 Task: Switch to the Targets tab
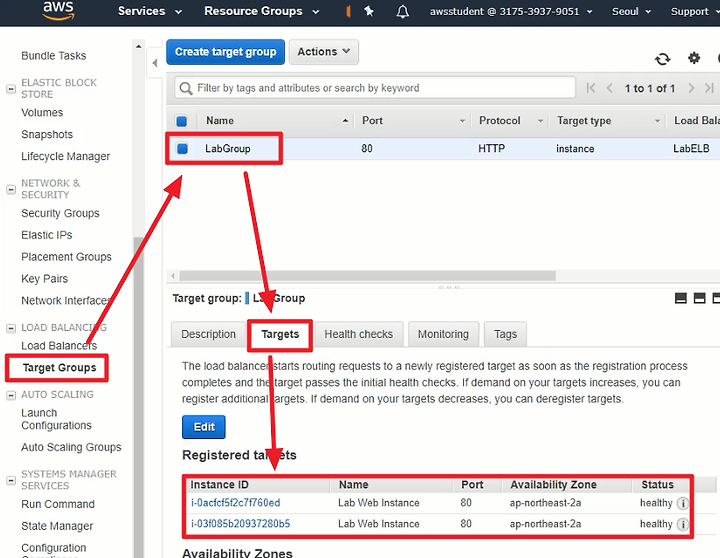(x=280, y=334)
